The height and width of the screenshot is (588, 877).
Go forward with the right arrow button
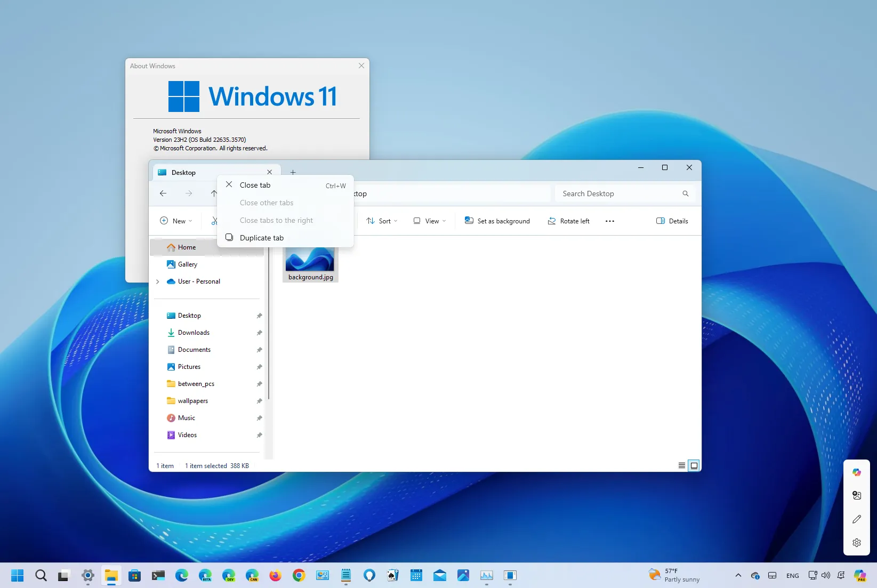coord(189,194)
